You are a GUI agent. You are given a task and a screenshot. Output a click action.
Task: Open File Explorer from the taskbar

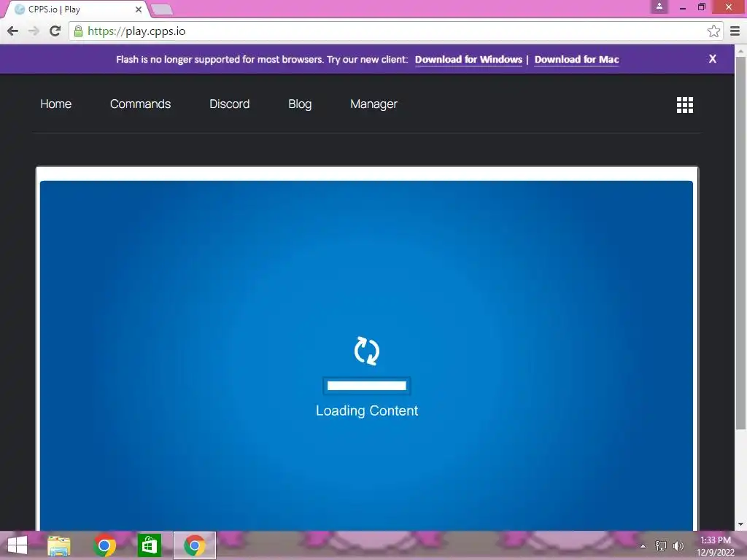(x=59, y=545)
